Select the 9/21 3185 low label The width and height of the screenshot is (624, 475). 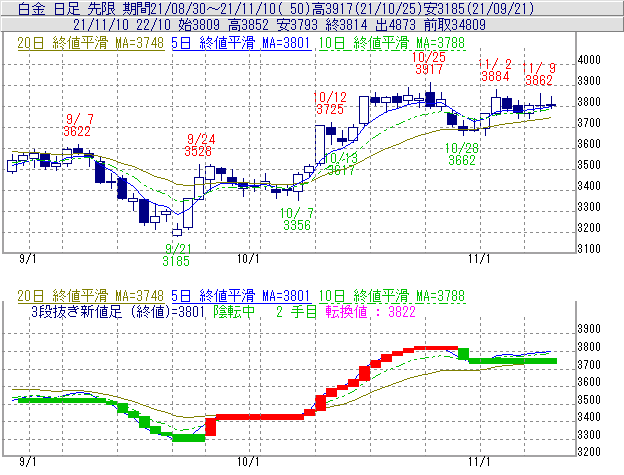[x=177, y=255]
